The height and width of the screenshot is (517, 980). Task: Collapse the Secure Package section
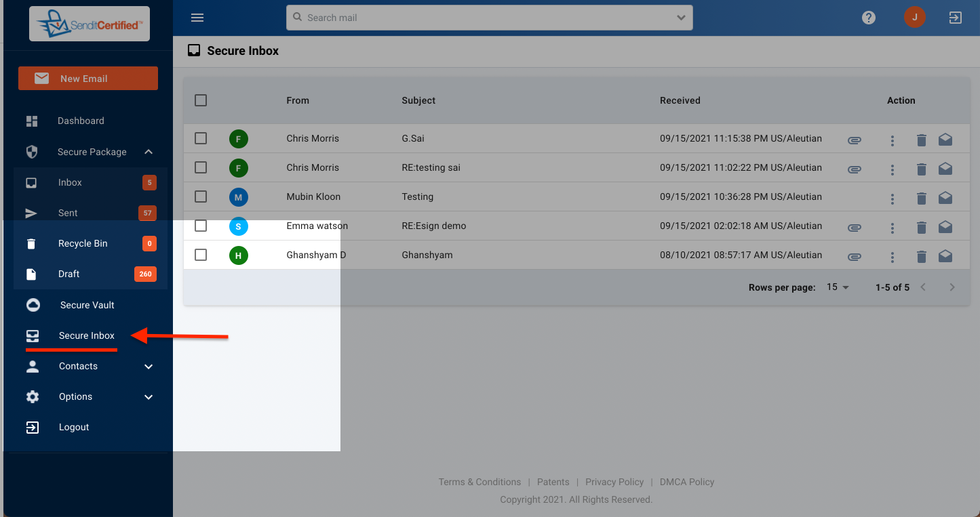point(149,152)
